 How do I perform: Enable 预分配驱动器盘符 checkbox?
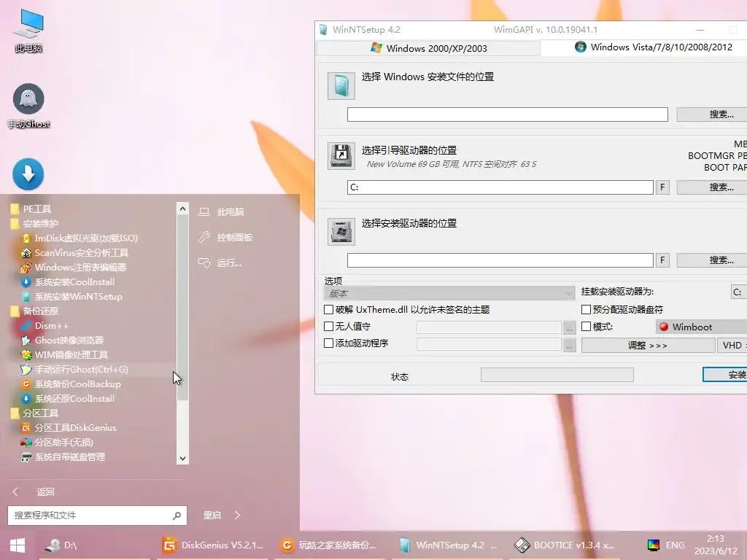(x=586, y=309)
